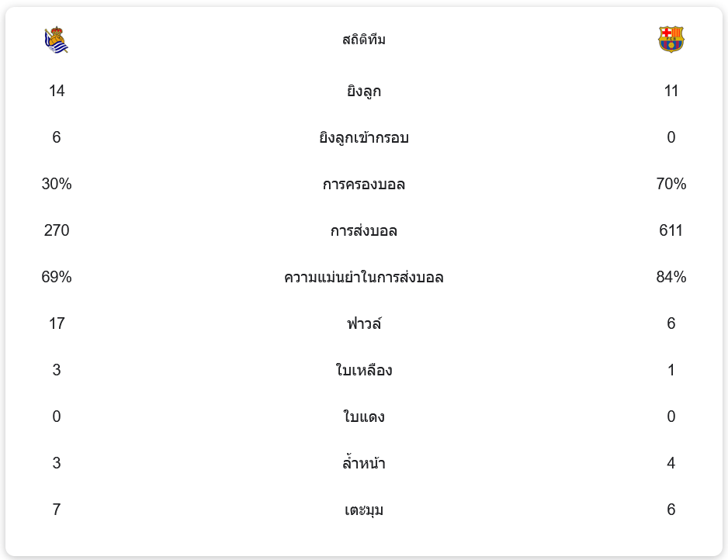
Task: Click the "เตะมุม" corners label
Action: [x=363, y=510]
